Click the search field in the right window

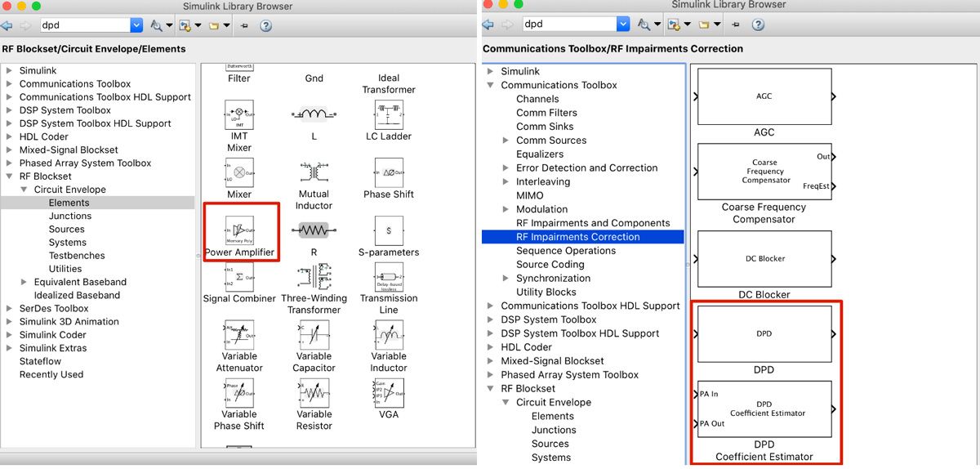click(x=568, y=25)
